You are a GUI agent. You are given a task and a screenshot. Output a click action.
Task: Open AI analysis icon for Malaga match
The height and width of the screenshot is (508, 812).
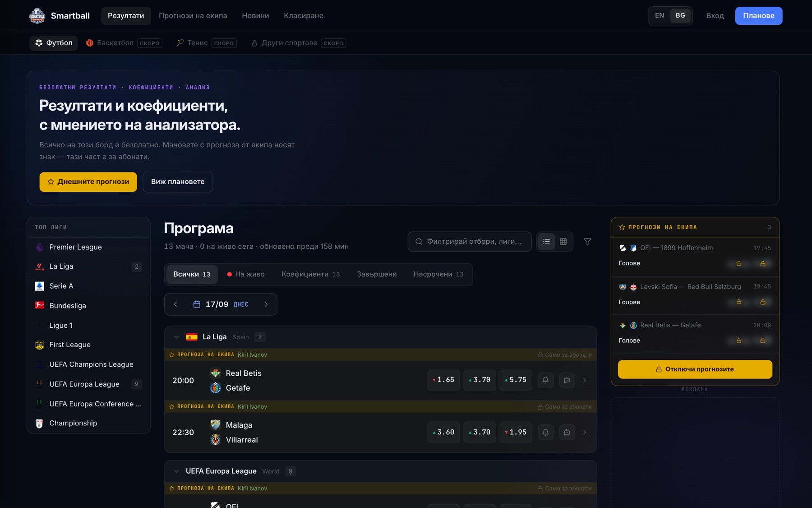tap(567, 432)
